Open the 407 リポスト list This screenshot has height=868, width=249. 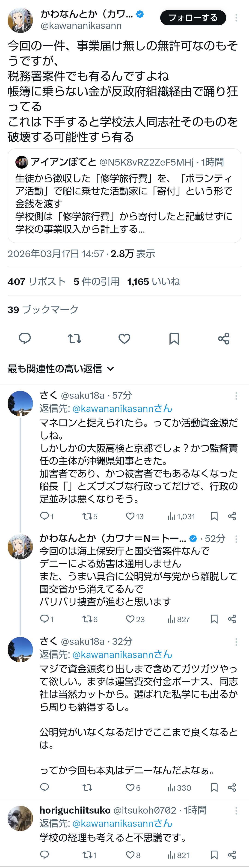tap(37, 281)
